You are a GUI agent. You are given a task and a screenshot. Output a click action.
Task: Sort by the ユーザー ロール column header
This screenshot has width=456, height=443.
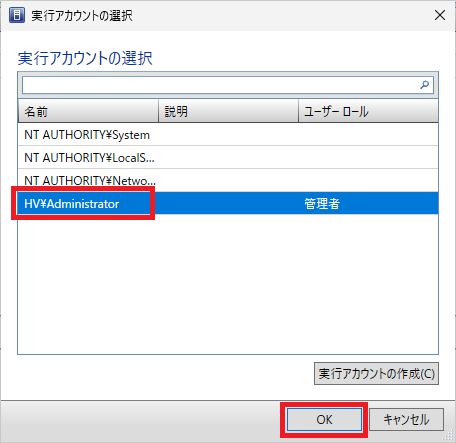368,111
